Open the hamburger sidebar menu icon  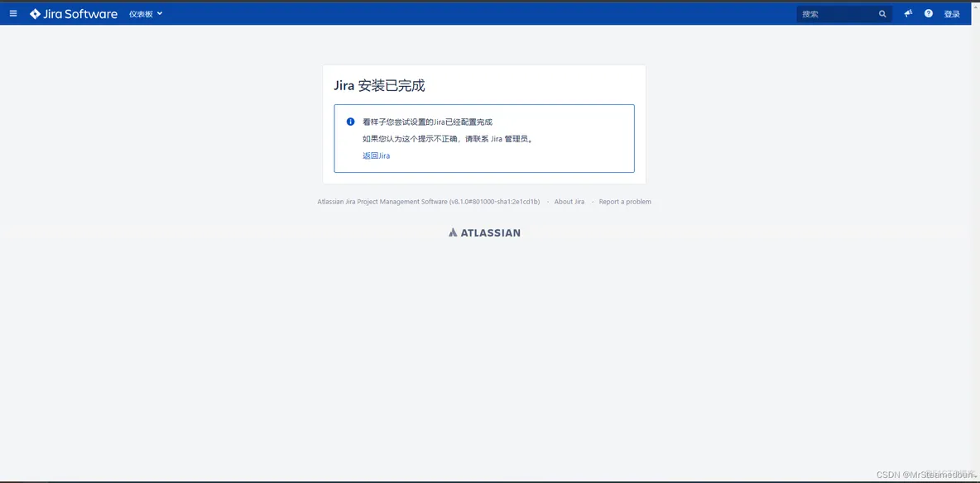[13, 14]
